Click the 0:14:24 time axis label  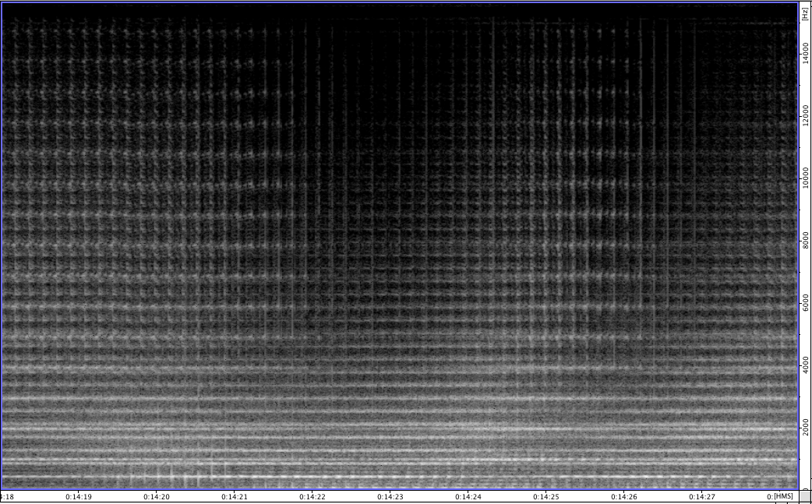(x=468, y=497)
